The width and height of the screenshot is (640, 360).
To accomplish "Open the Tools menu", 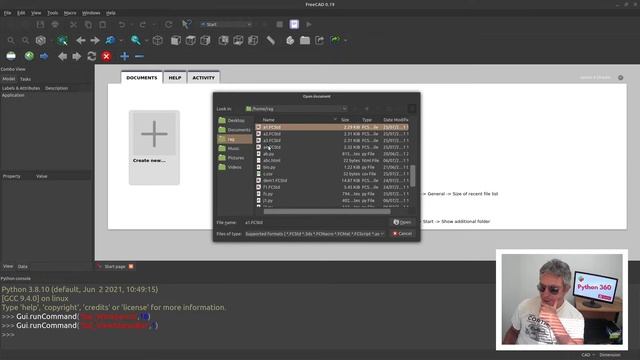I will pyautogui.click(x=52, y=13).
